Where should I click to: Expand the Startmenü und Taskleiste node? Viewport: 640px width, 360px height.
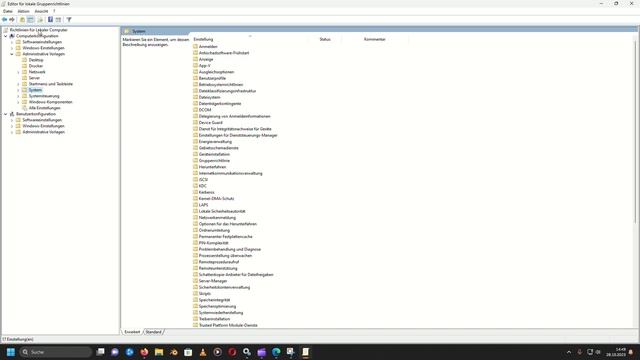click(18, 84)
